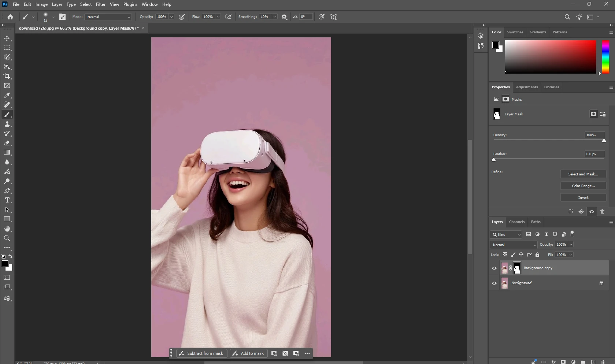Select the Eyedropper tool
The width and height of the screenshot is (615, 364).
[7, 95]
